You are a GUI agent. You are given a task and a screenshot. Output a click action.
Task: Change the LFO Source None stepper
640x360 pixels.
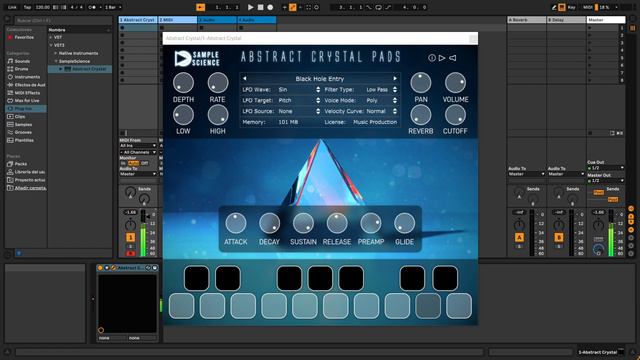(x=318, y=111)
